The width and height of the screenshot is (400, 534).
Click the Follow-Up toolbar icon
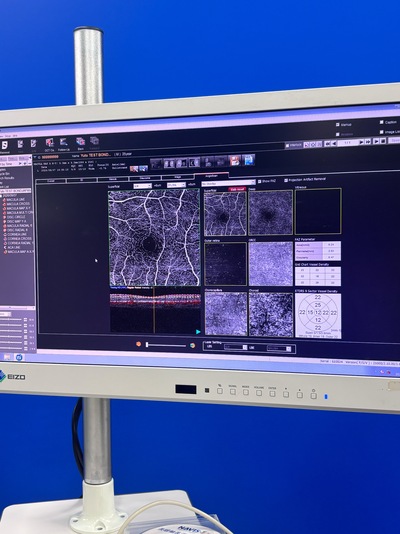pos(63,142)
